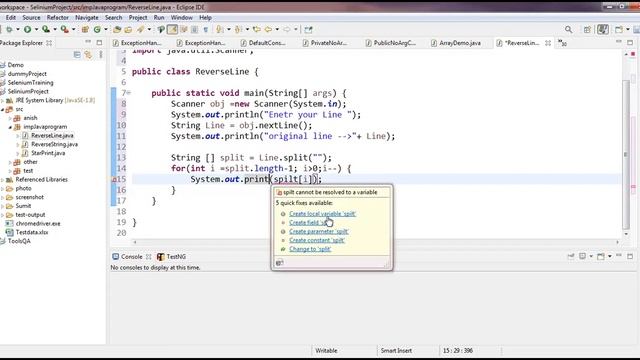Click red error indicator on overview ruler
Image resolution: width=640 pixels, height=360 pixels.
pyautogui.click(x=633, y=54)
